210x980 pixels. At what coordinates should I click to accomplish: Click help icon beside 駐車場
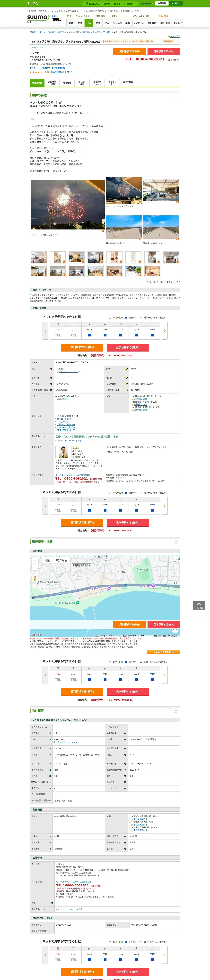(x=125, y=849)
